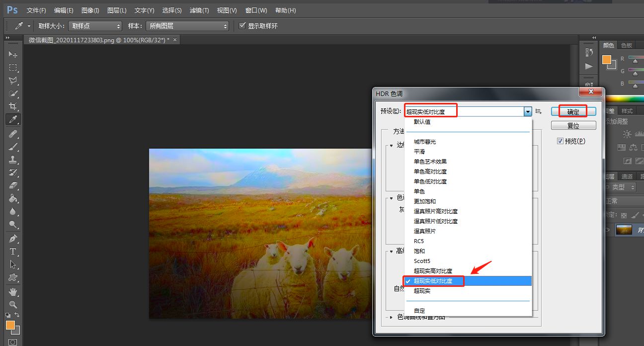
Task: Select the History Brush tool
Action: (13, 173)
